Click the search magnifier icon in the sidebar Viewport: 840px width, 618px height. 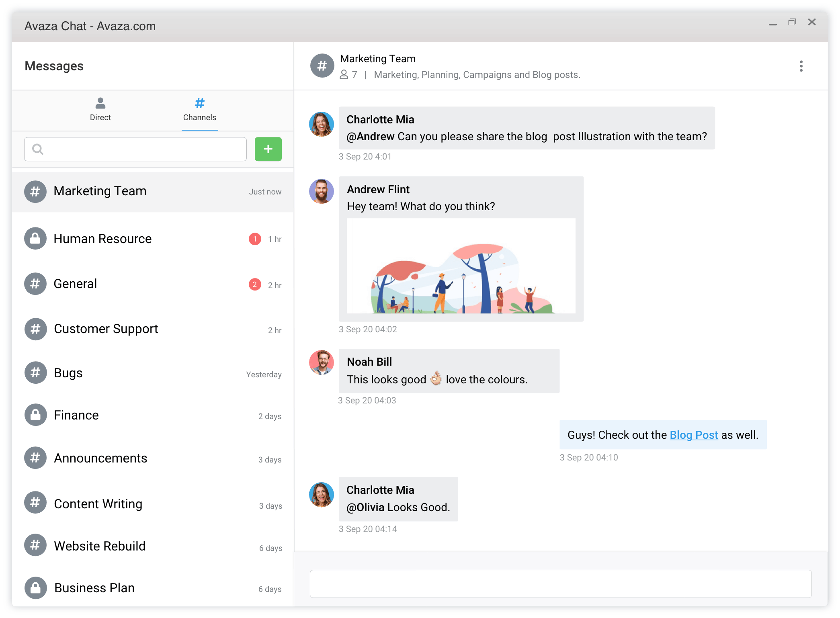[38, 149]
